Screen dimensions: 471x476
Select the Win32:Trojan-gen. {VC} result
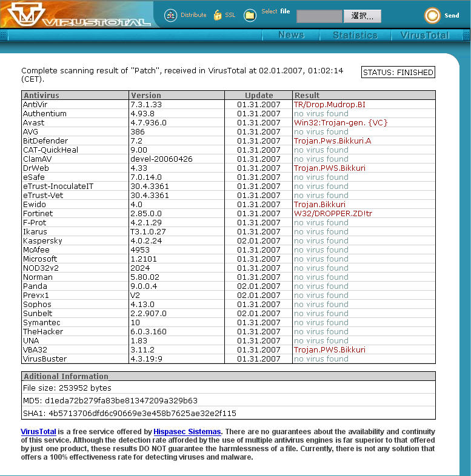pos(341,123)
